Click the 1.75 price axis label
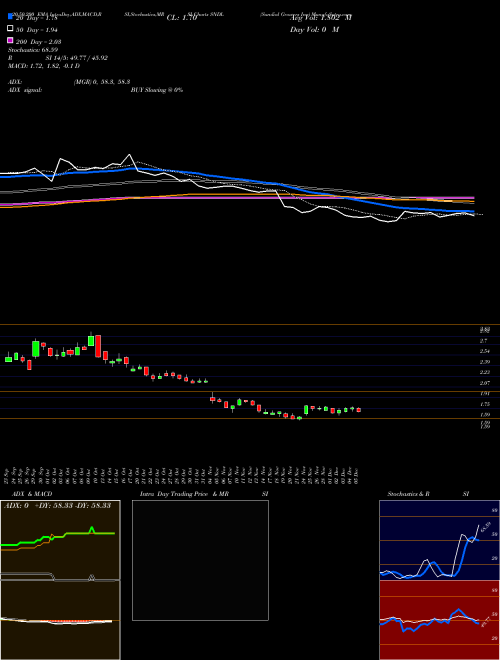Screen dimensions: 500x660 click(485, 404)
